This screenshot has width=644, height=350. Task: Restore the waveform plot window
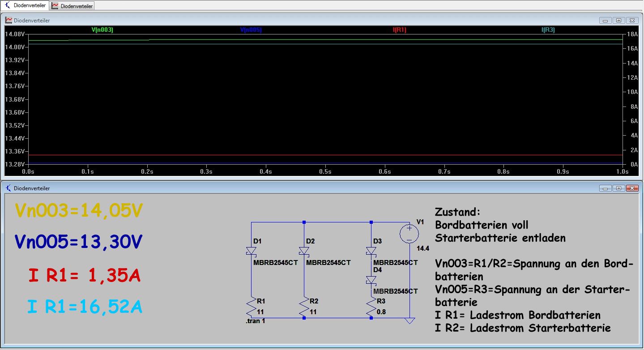(x=618, y=21)
